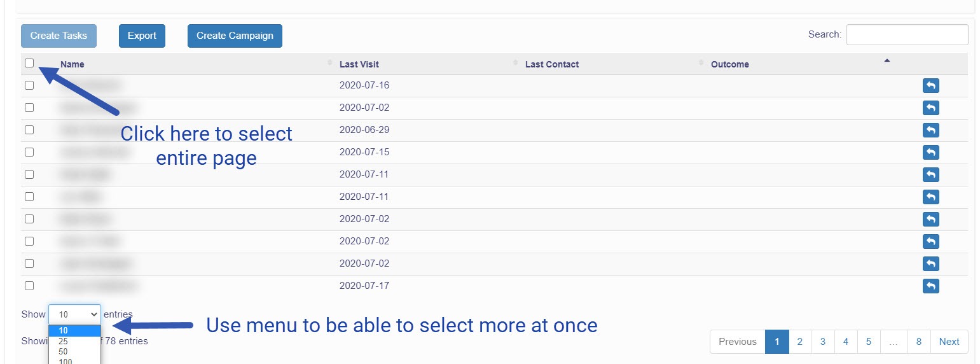The height and width of the screenshot is (364, 980).
Task: Click inside the Search field
Action: pos(907,35)
